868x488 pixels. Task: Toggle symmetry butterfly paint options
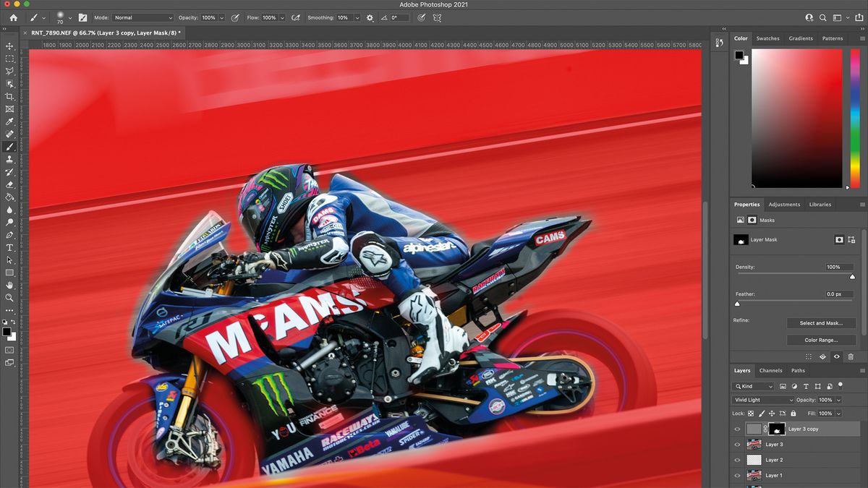(x=437, y=17)
